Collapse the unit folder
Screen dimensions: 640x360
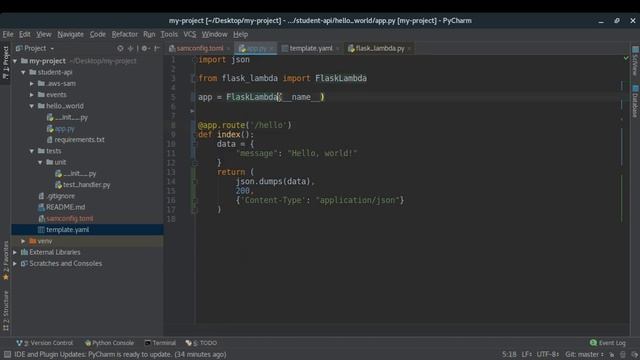pyautogui.click(x=40, y=162)
